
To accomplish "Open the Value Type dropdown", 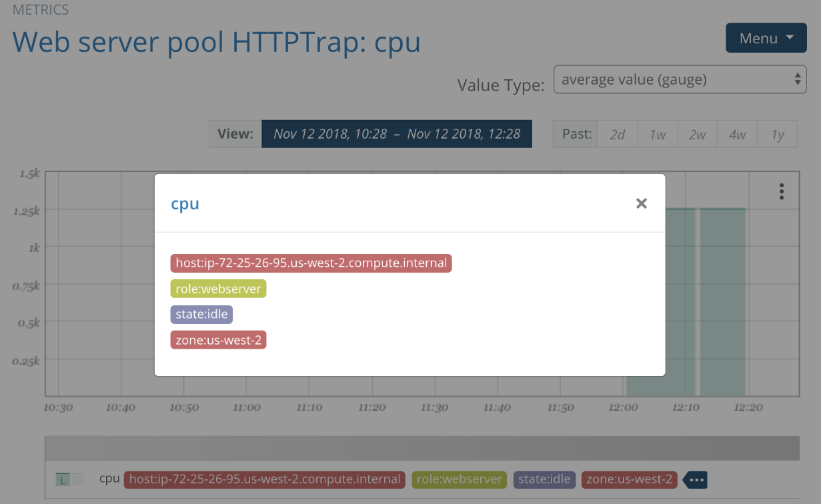I will (680, 79).
